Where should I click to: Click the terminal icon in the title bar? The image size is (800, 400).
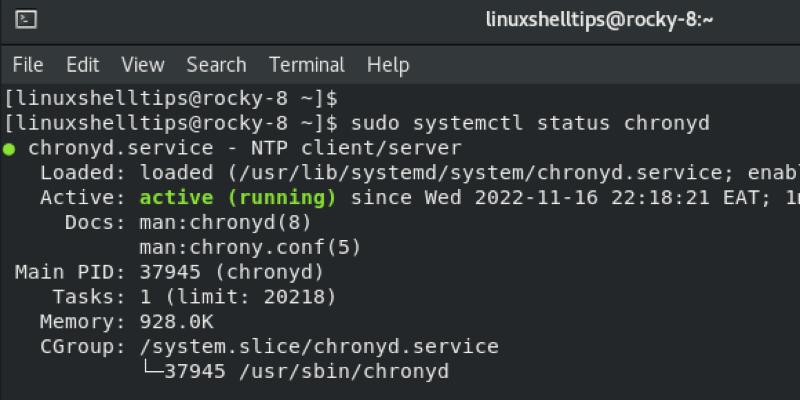point(27,19)
